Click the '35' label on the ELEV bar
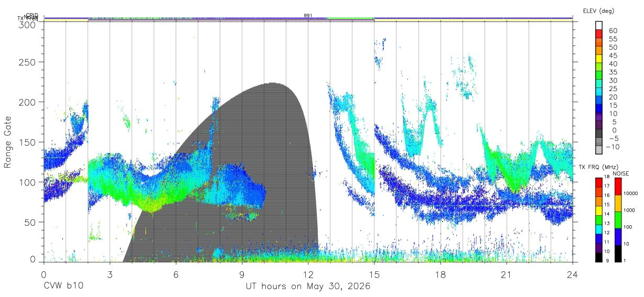Screen dimensions: 644x297 (613, 72)
